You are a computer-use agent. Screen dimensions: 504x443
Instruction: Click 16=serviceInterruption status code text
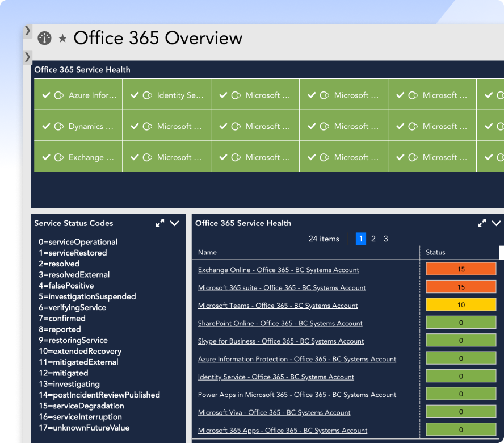(x=81, y=417)
